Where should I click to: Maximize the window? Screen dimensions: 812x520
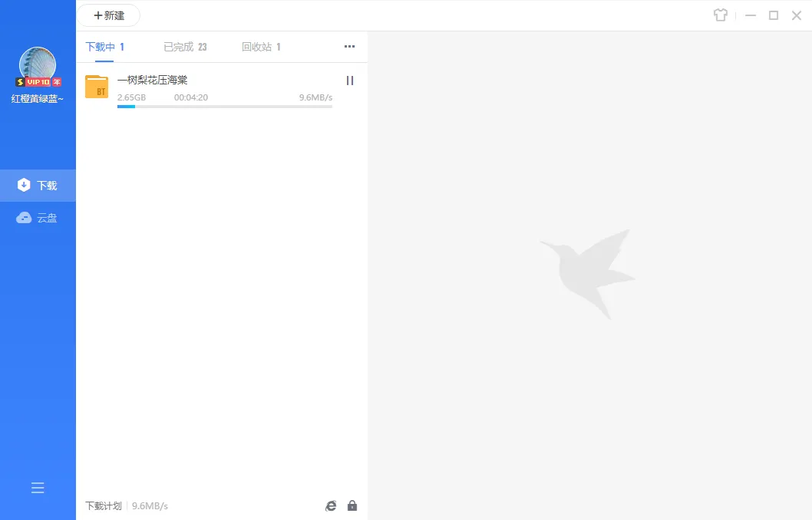click(774, 15)
